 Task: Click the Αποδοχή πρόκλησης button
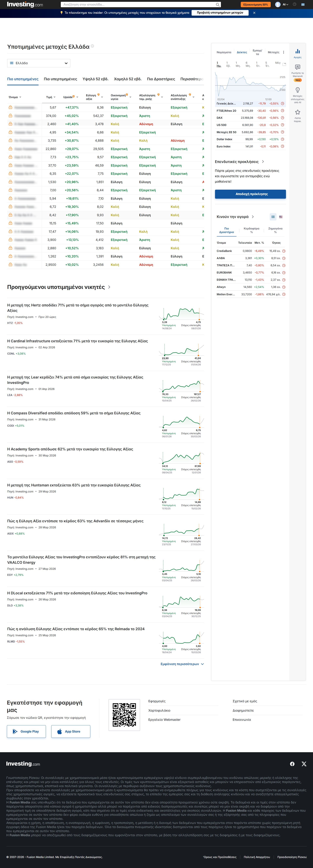pyautogui.click(x=250, y=194)
